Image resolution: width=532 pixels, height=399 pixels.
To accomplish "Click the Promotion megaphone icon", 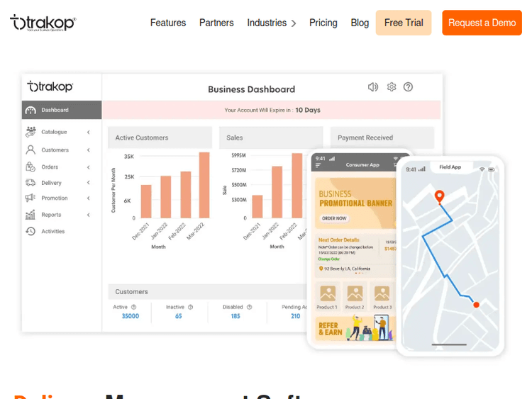I will 31,198.
